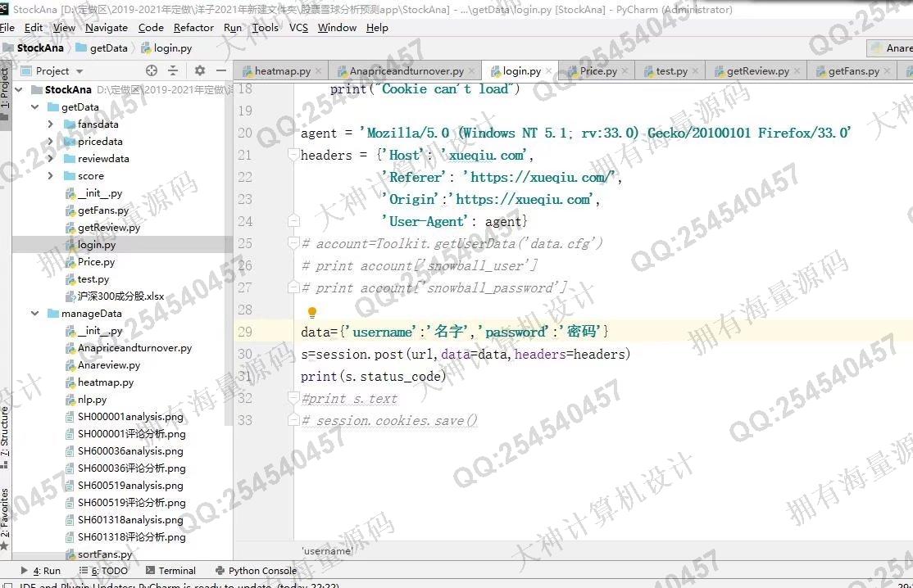The width and height of the screenshot is (913, 588).
Task: Collapse code fold marker at line 21
Action: 293,155
